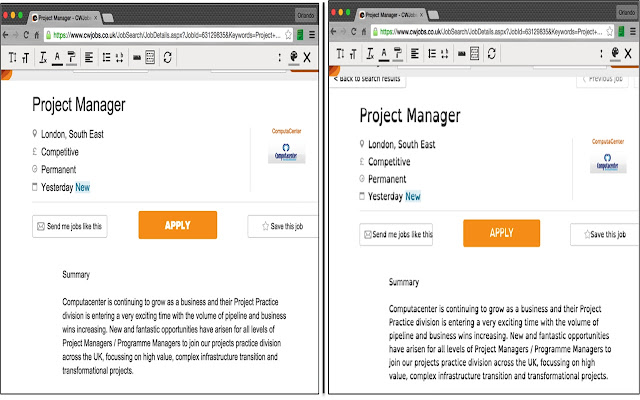Bookmark page with star icon in left window
The width and height of the screenshot is (640, 400).
288,35
